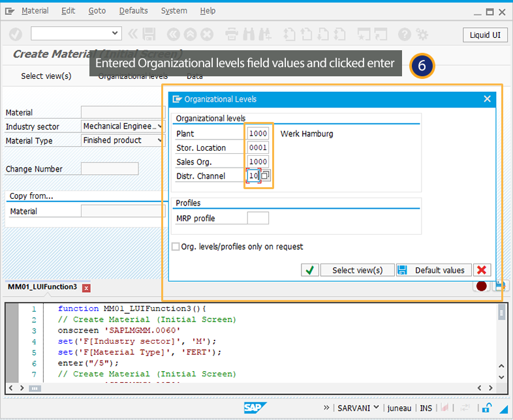The image size is (513, 420).
Task: Click code line "onscreen 'SAPLMGMM.0060'"
Action: [119, 331]
